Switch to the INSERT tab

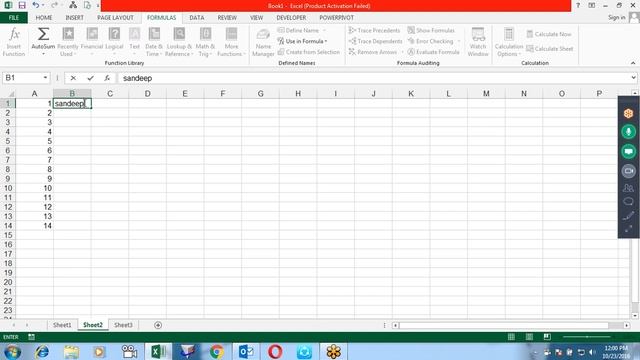click(x=74, y=18)
